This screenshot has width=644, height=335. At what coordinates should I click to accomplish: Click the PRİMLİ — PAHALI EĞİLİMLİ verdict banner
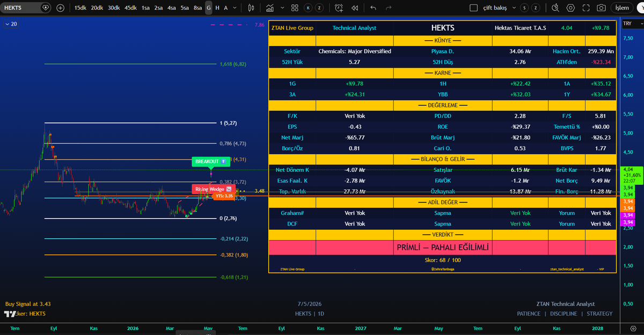pyautogui.click(x=443, y=247)
